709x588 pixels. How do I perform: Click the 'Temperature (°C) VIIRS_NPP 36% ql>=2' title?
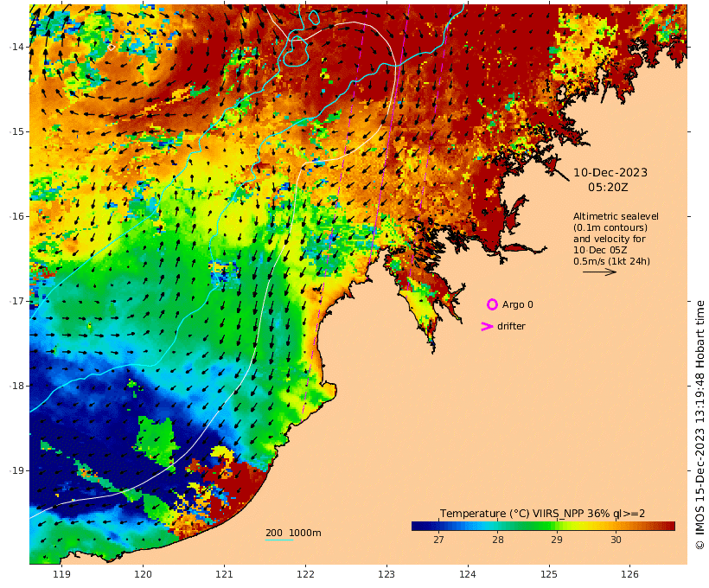(543, 514)
